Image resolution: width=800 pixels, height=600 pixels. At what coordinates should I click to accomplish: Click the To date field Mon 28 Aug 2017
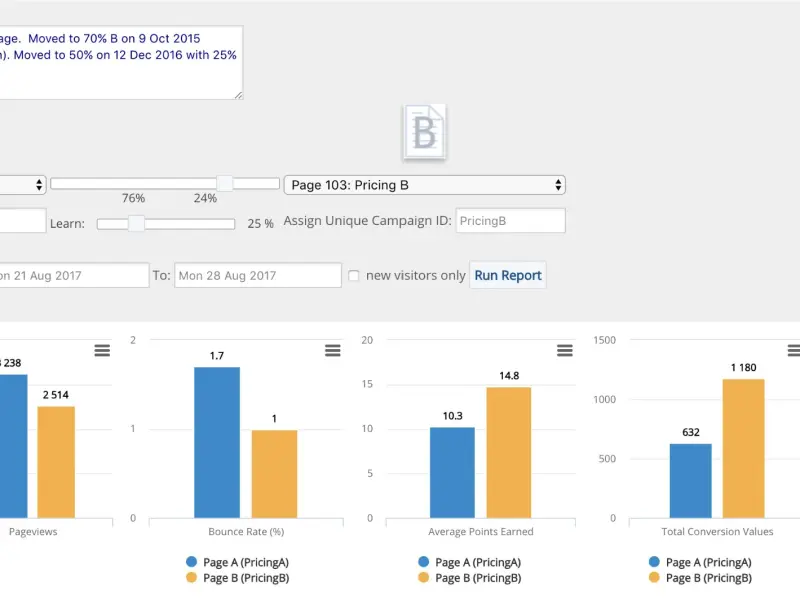pyautogui.click(x=258, y=276)
